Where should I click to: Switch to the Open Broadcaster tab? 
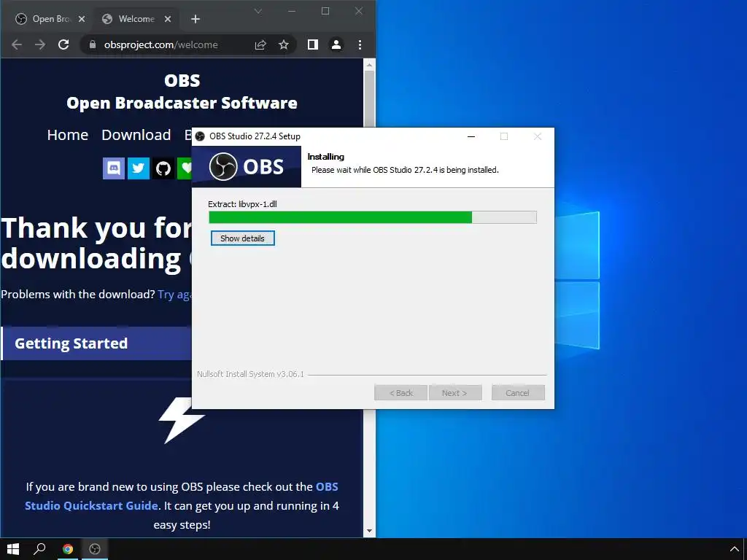point(50,19)
